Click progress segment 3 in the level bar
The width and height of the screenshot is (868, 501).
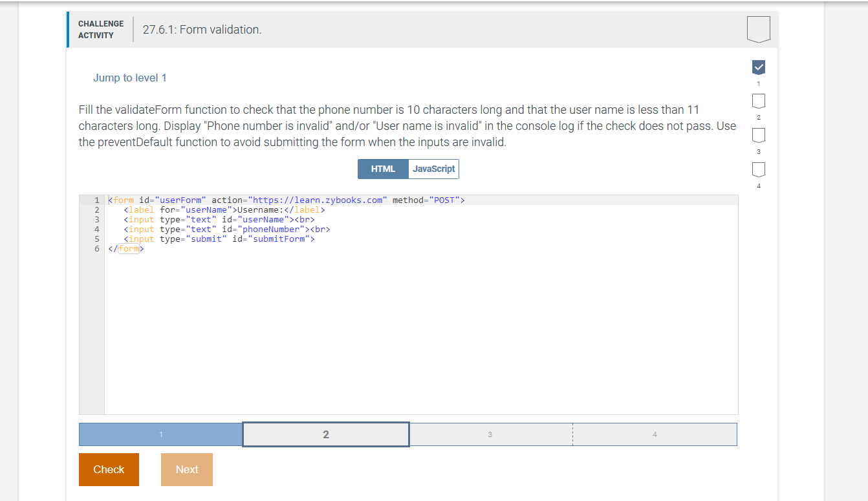point(490,434)
